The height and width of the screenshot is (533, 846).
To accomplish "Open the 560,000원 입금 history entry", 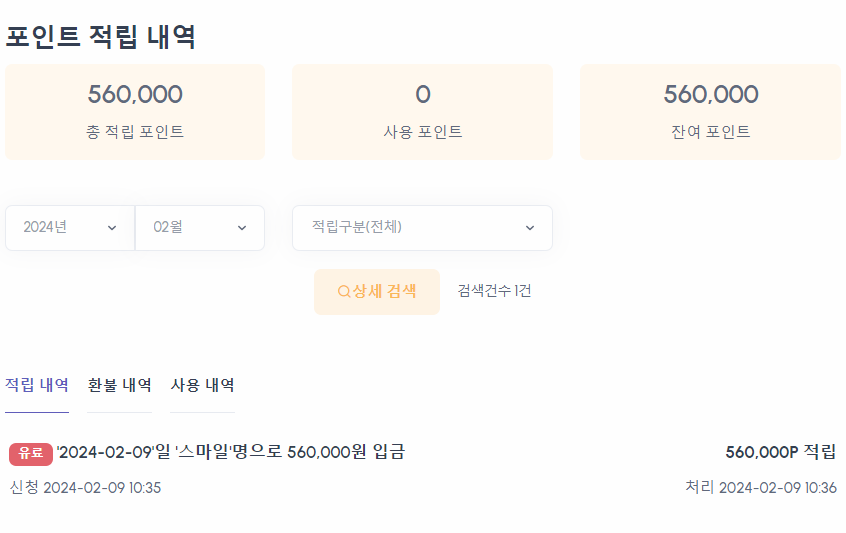I will (x=231, y=452).
